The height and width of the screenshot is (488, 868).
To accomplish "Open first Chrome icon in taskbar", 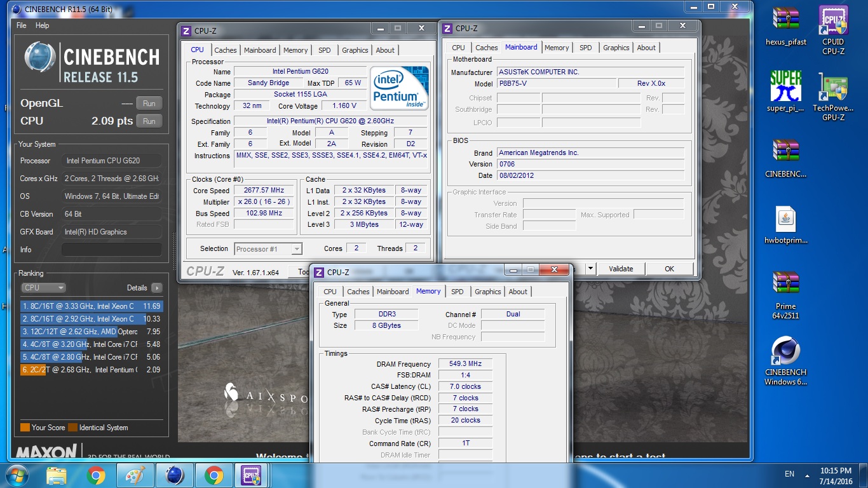I will tap(96, 475).
